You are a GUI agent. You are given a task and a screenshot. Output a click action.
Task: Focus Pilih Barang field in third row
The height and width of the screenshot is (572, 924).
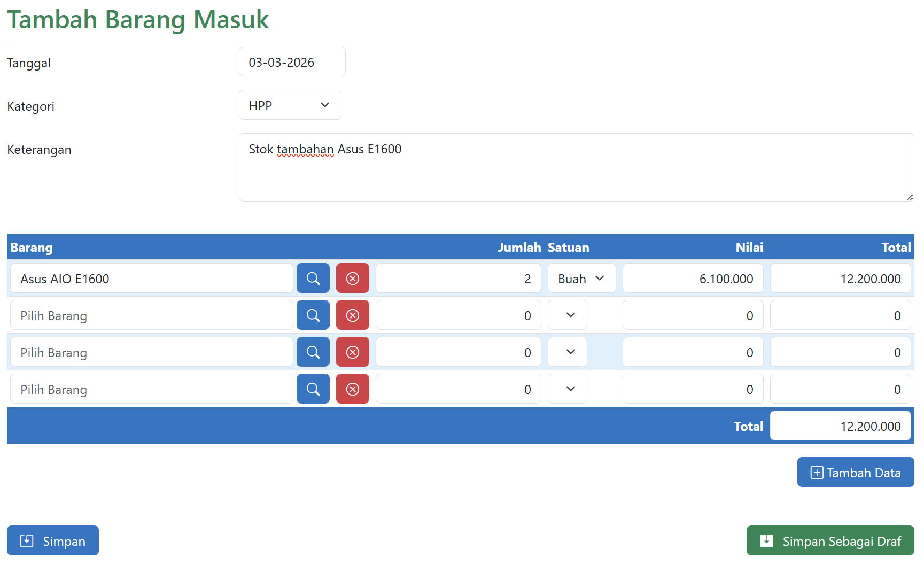pyautogui.click(x=152, y=352)
